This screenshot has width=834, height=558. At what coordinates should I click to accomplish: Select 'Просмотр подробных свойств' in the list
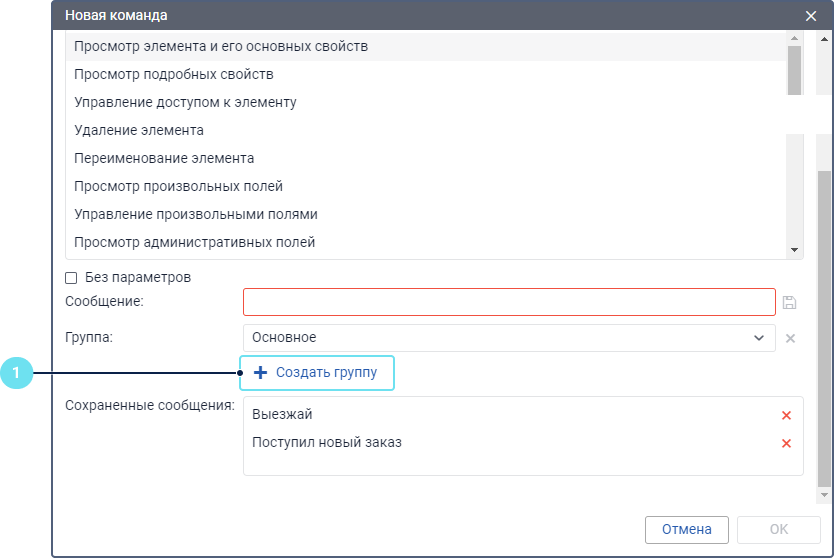pyautogui.click(x=174, y=75)
